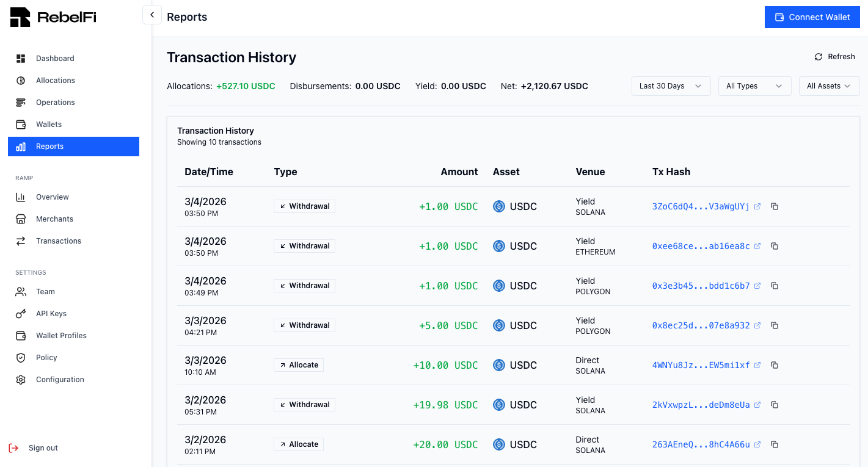
Task: Click the Refresh icon above Transaction History
Action: pyautogui.click(x=819, y=56)
